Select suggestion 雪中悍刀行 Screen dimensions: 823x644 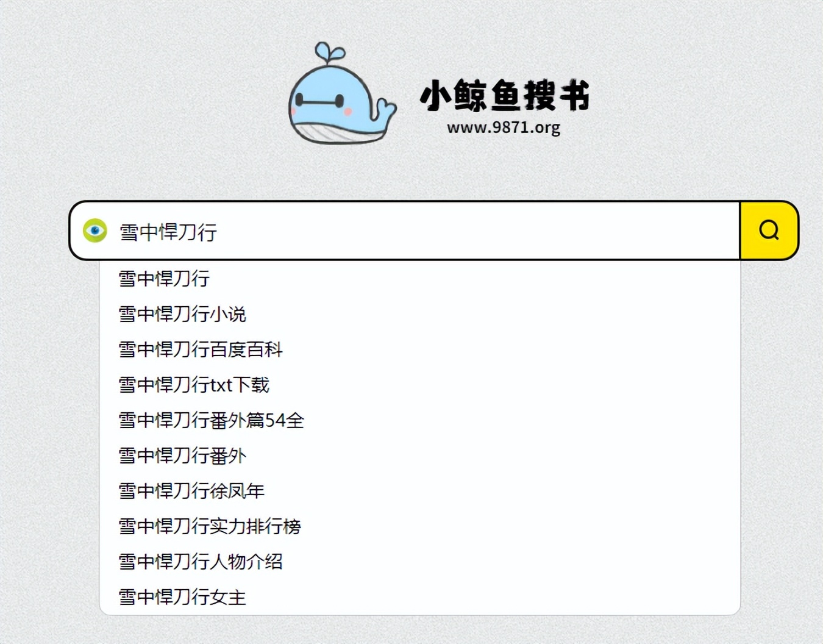pos(419,279)
